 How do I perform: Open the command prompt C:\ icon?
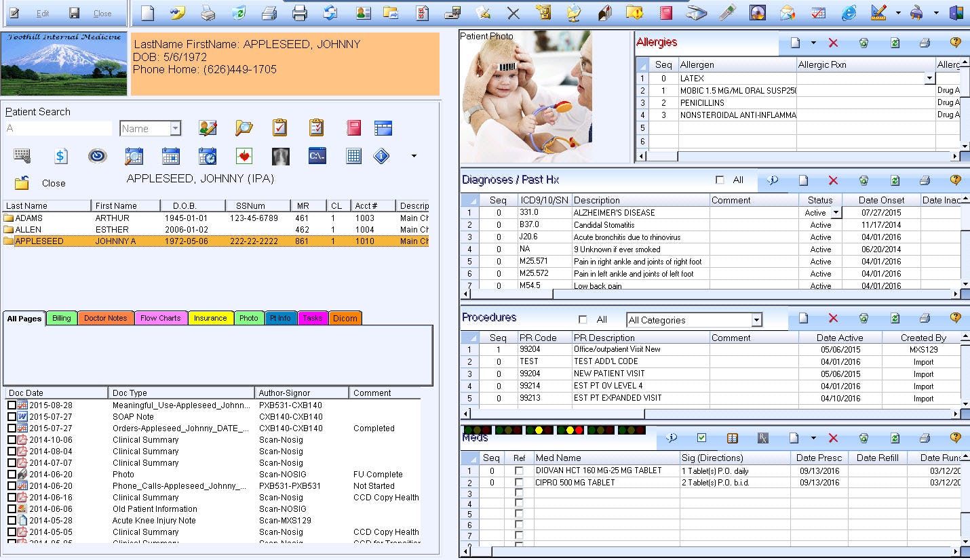click(x=316, y=155)
